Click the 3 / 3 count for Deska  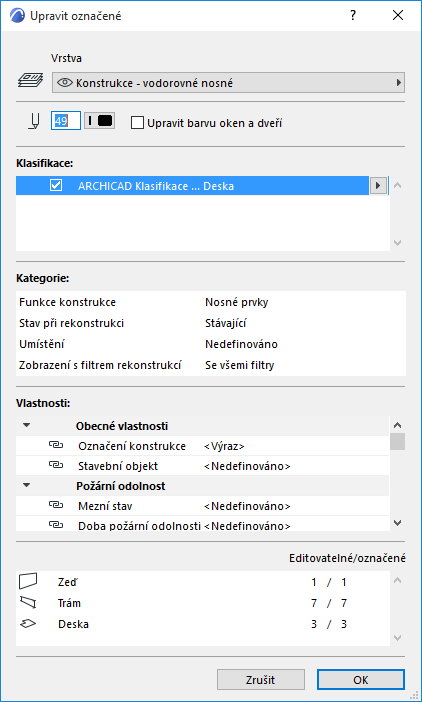coord(329,624)
